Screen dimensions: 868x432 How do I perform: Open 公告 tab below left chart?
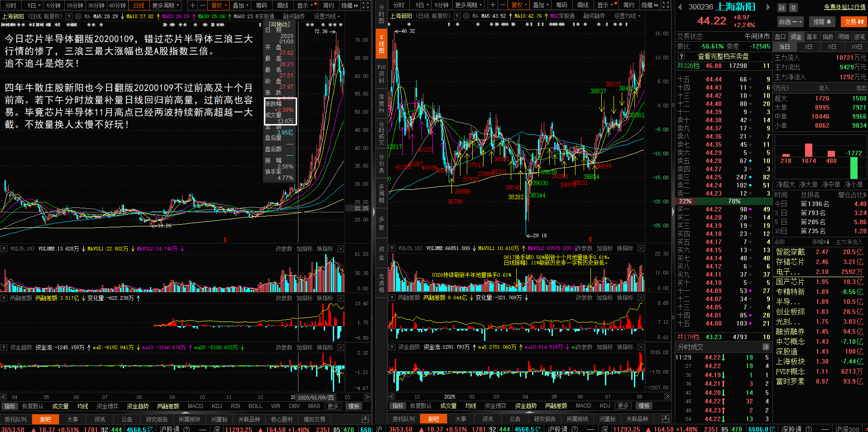tap(127, 419)
